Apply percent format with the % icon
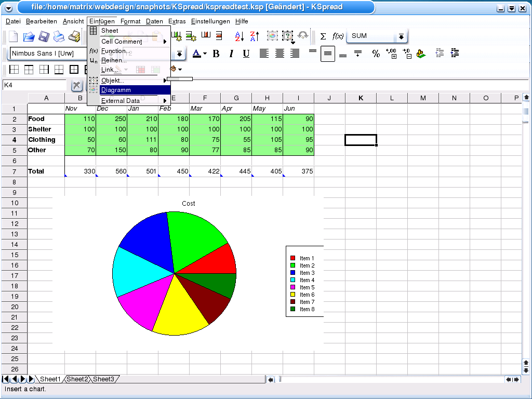This screenshot has width=532, height=399. pos(376,54)
